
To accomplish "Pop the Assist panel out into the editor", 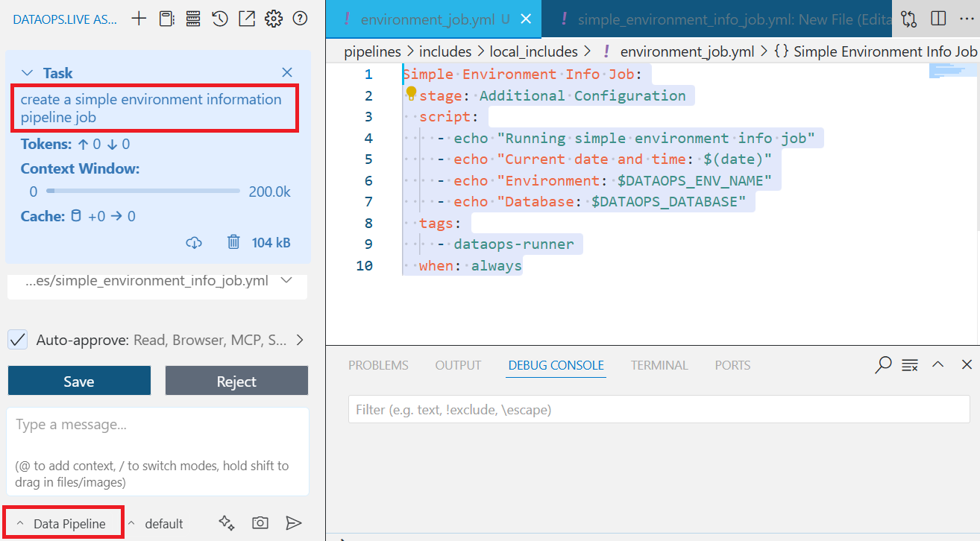I will 247,19.
